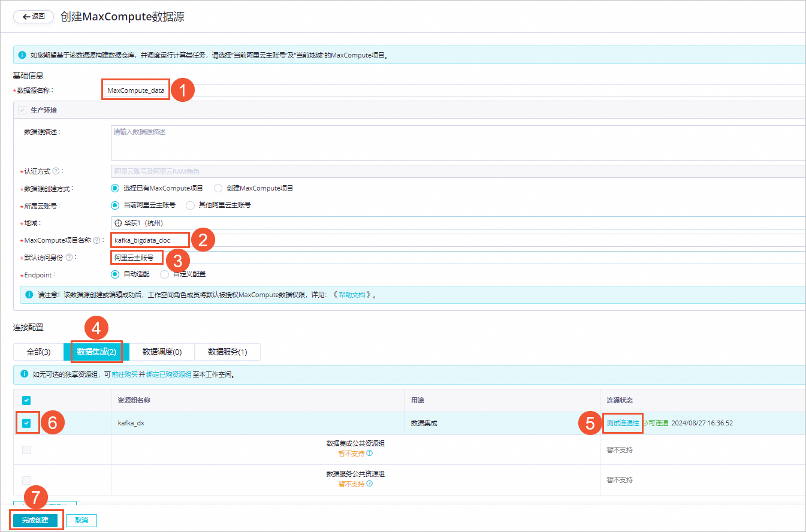Viewport: 806px width, 532px height.
Task: Open the 前往购买 link
Action: pos(125,374)
